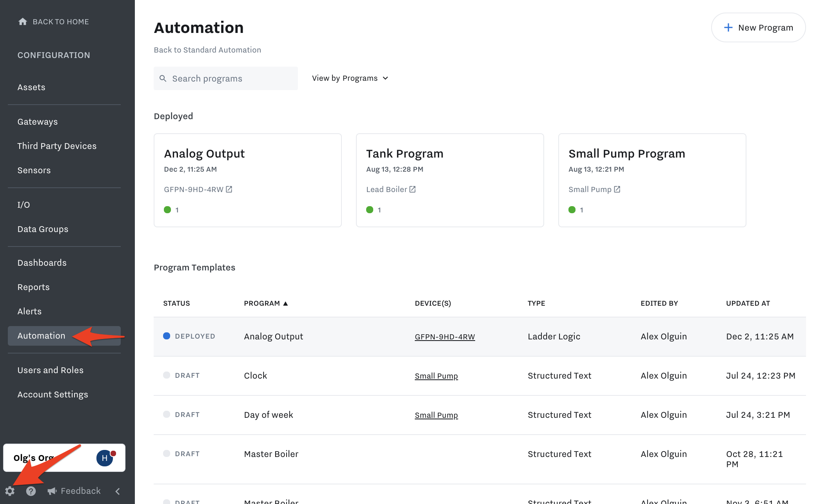Viewport: 817px width, 504px height.
Task: Click the DEVICE(S) column header
Action: pos(433,303)
